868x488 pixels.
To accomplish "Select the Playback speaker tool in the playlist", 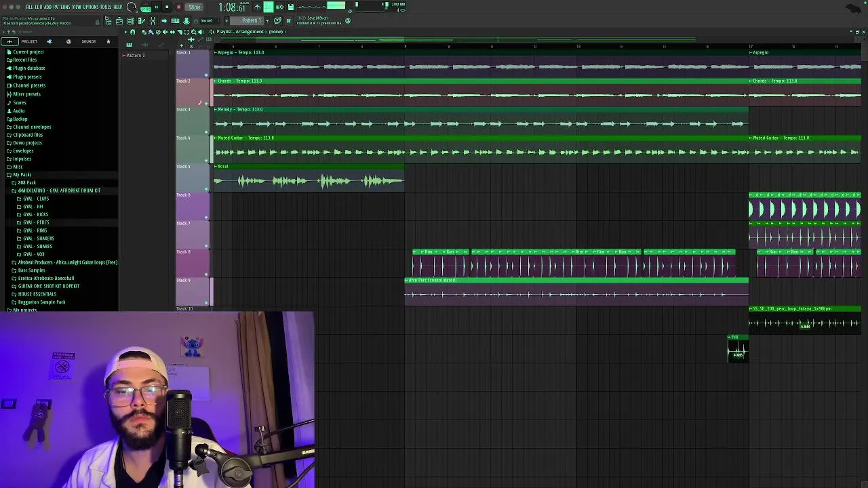I will click(201, 32).
